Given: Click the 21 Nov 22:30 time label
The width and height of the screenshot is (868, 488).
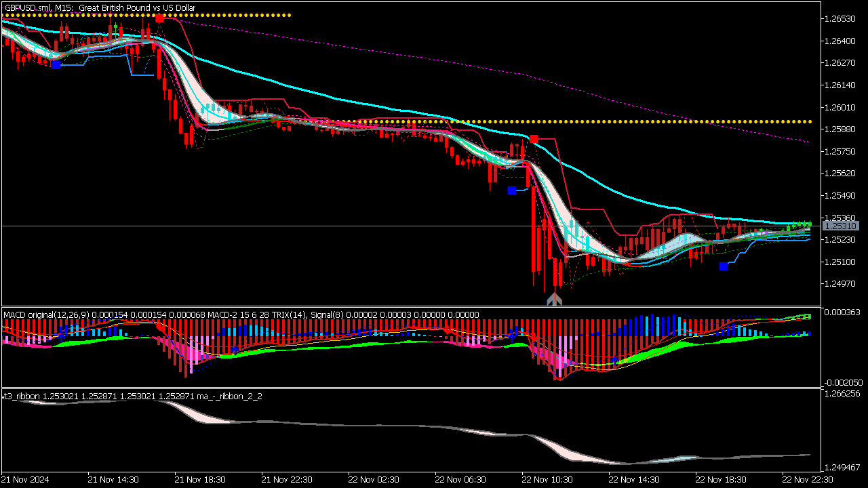Looking at the screenshot, I should pyautogui.click(x=287, y=479).
